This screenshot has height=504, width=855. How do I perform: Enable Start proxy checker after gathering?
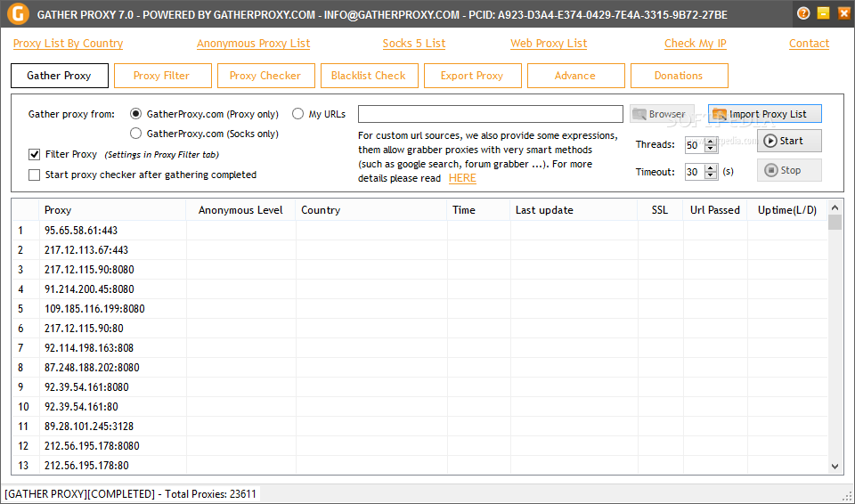tap(35, 175)
